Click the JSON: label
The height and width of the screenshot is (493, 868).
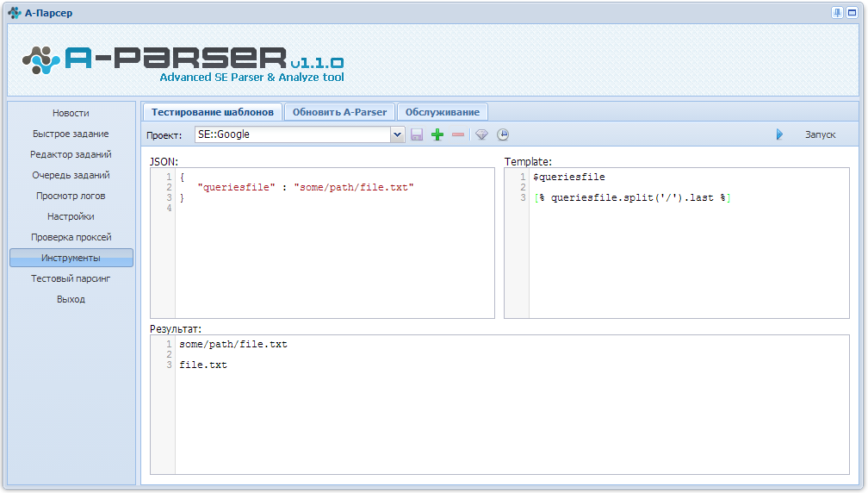(x=164, y=162)
